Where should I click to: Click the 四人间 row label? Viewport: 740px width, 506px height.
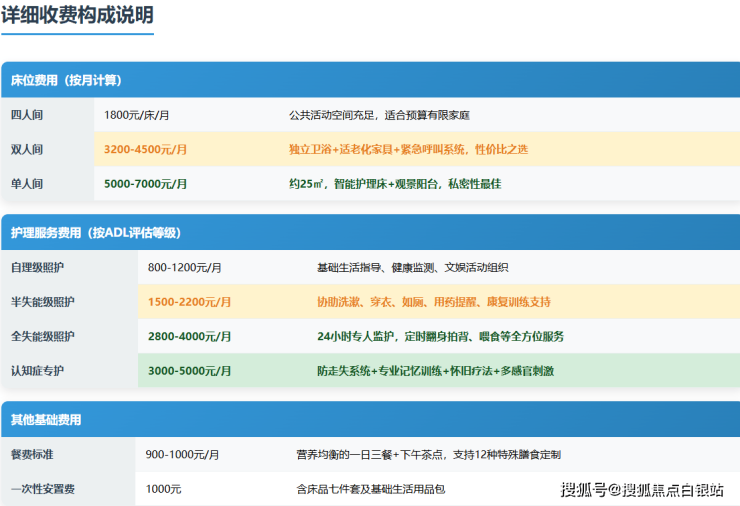pyautogui.click(x=27, y=115)
